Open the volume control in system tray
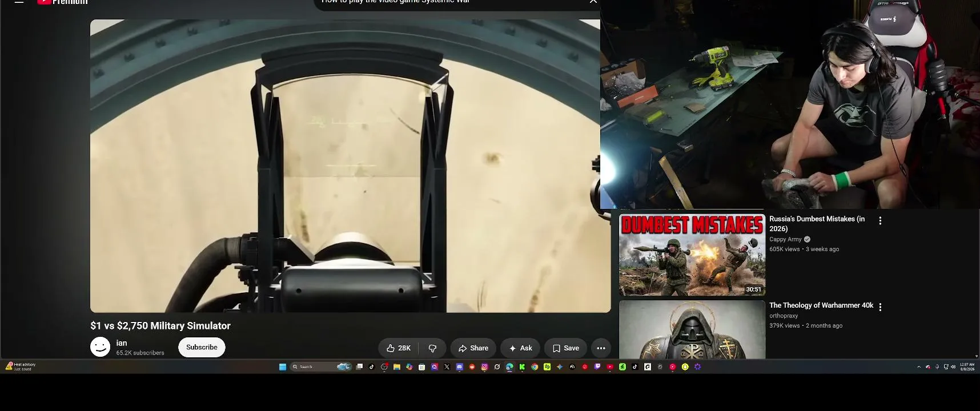 (x=953, y=367)
